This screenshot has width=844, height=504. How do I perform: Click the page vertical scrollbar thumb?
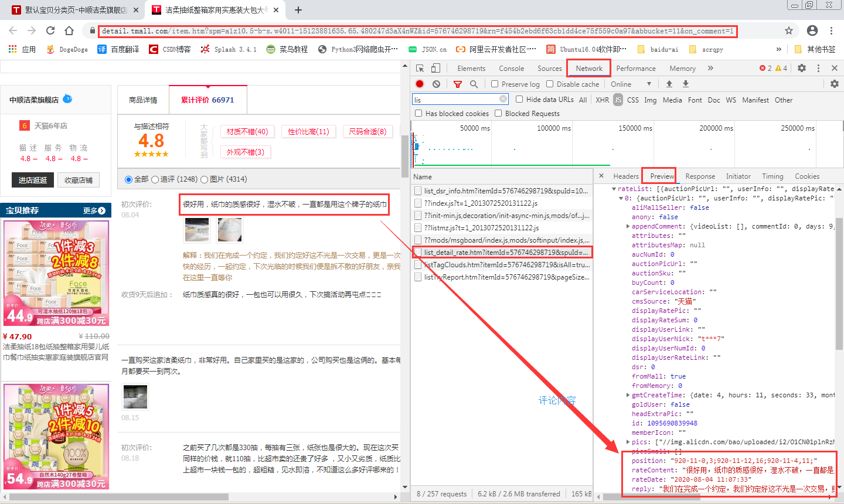(x=404, y=156)
